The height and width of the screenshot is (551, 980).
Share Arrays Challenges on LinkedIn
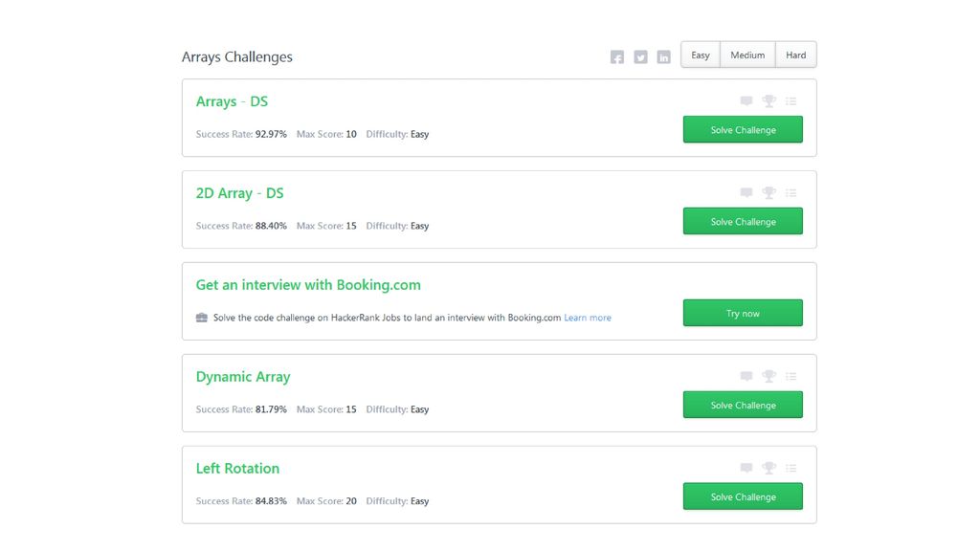[x=664, y=56]
